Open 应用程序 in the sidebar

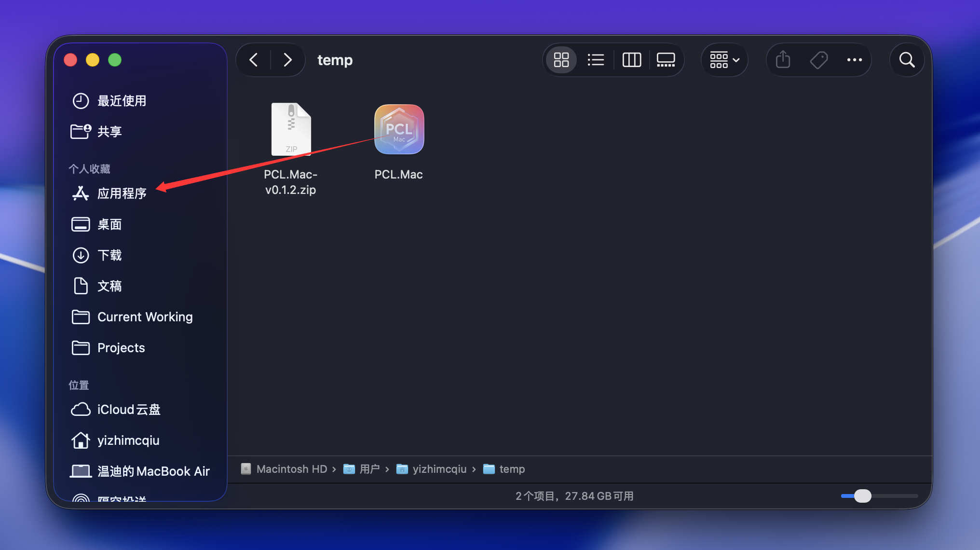[x=122, y=193]
